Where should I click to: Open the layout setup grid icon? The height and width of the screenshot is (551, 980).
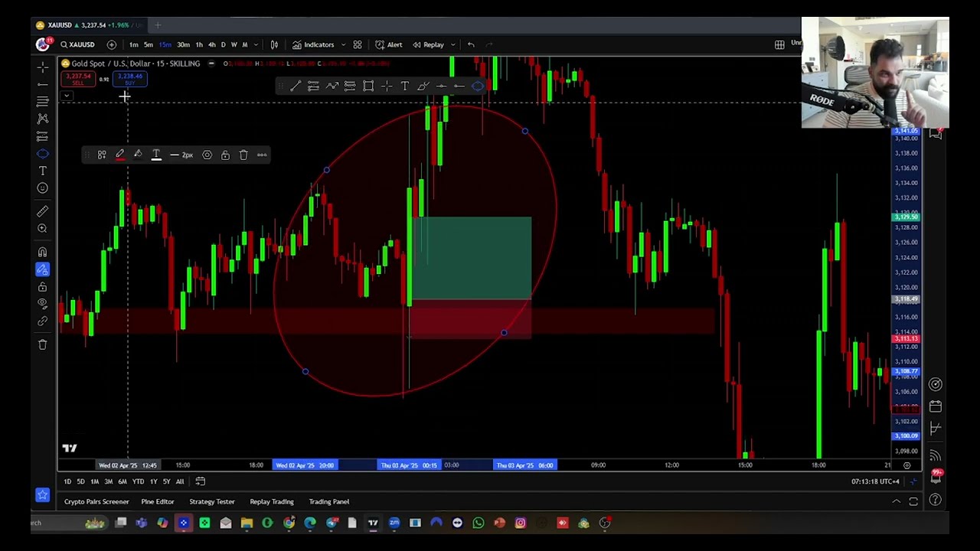[779, 44]
